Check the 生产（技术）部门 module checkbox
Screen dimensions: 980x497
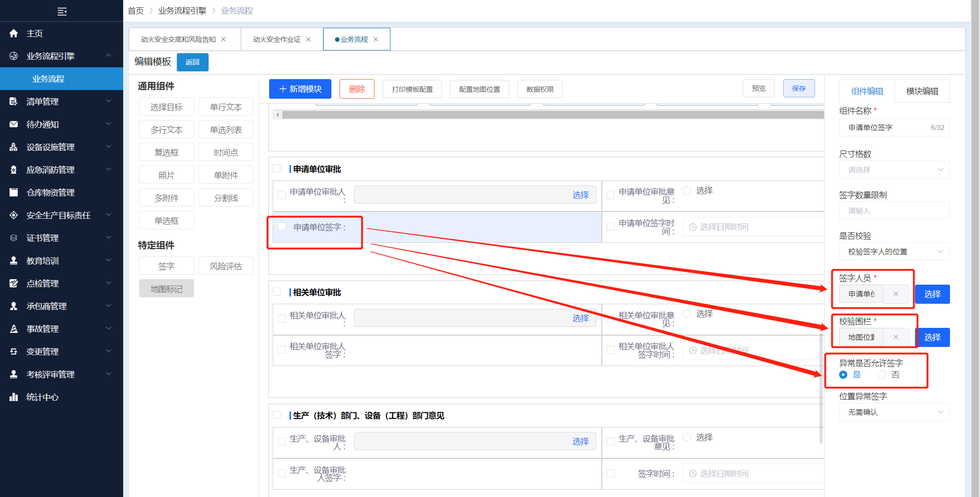pos(277,415)
